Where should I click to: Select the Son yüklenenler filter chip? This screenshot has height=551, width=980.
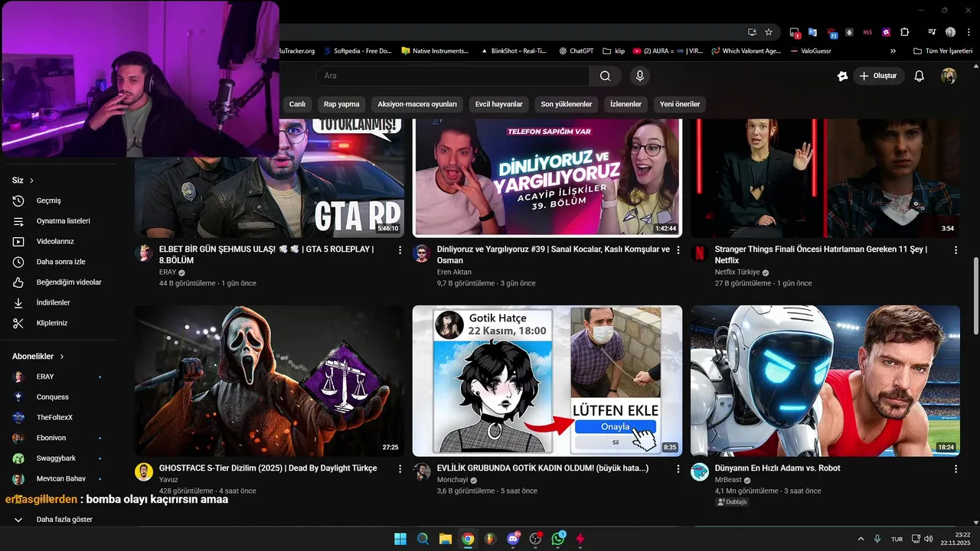coord(567,104)
